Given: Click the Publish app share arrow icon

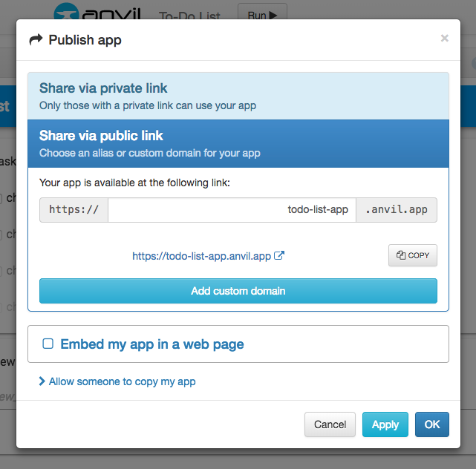Looking at the screenshot, I should (x=36, y=40).
